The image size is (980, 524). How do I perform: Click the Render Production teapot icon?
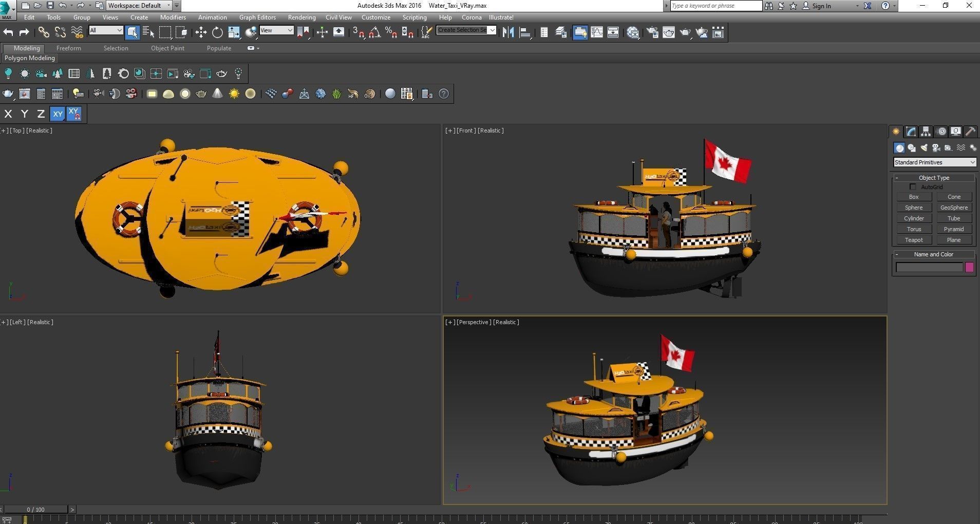click(x=685, y=32)
